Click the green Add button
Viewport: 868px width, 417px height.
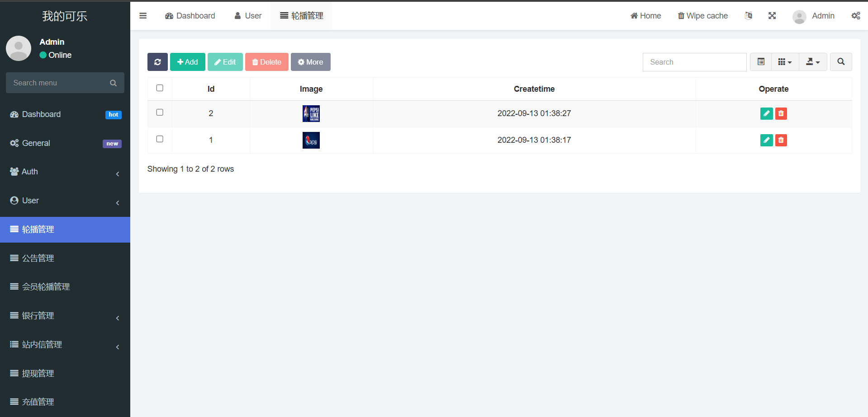click(187, 62)
